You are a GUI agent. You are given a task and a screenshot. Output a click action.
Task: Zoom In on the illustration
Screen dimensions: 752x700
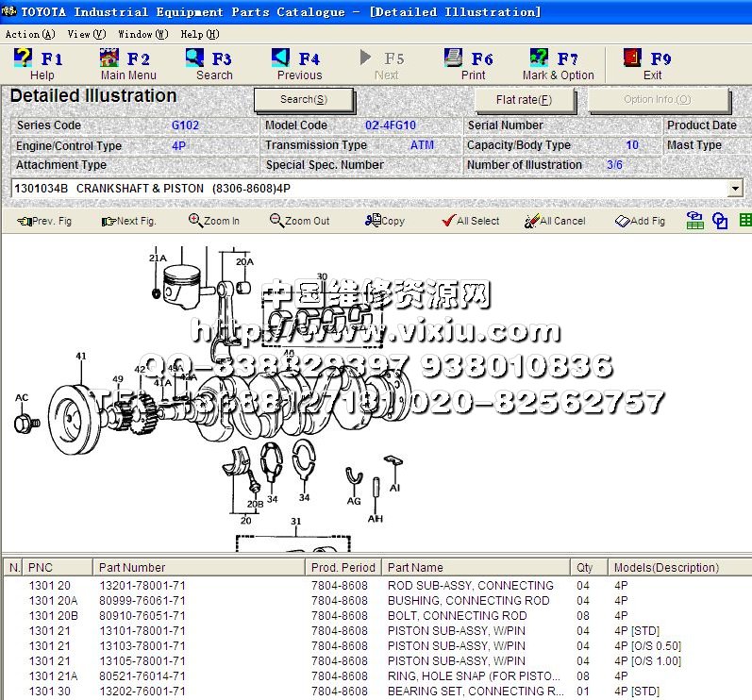pyautogui.click(x=214, y=221)
